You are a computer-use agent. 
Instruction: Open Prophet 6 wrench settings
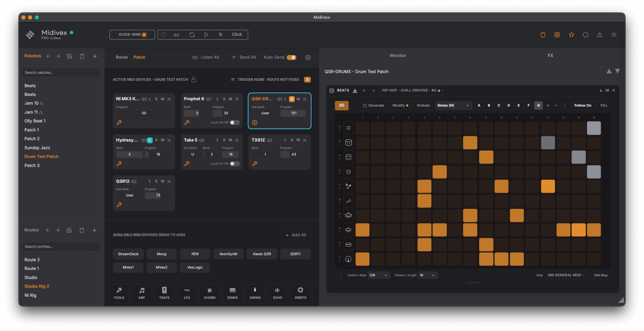[187, 122]
